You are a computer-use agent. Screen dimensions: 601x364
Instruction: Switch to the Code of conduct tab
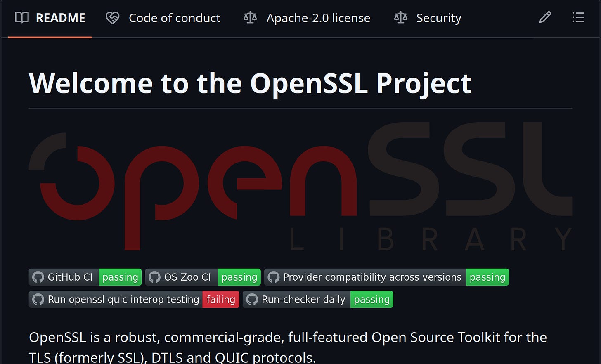coord(163,18)
